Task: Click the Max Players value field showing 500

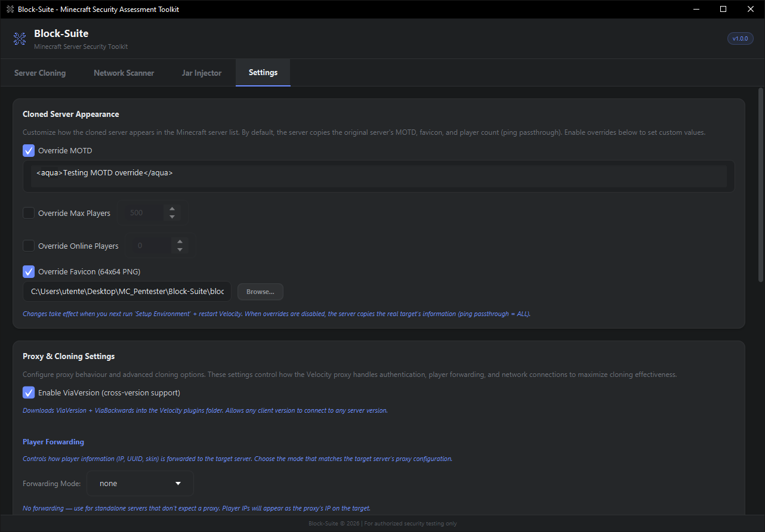Action: coord(145,212)
